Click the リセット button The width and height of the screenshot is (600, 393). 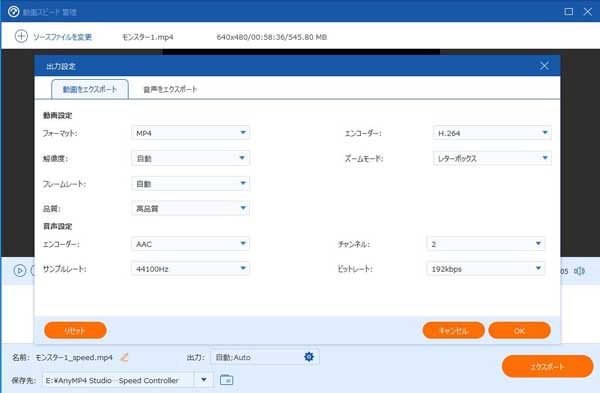coord(75,330)
